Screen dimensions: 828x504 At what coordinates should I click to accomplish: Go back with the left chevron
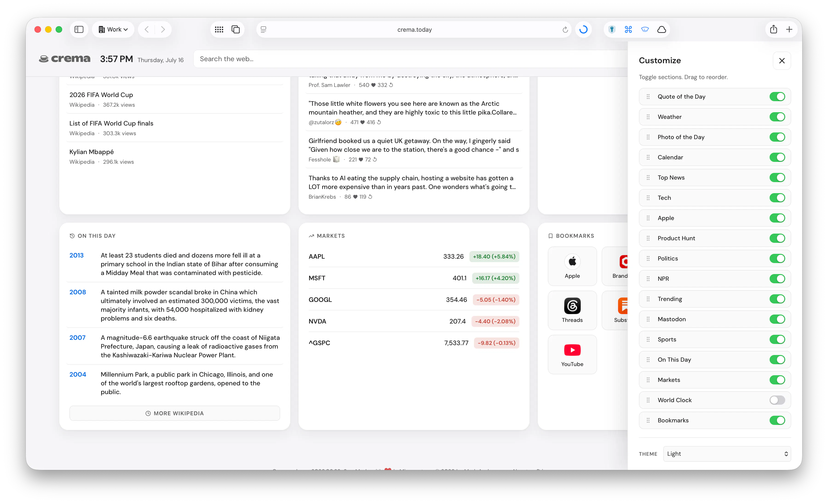click(x=147, y=30)
